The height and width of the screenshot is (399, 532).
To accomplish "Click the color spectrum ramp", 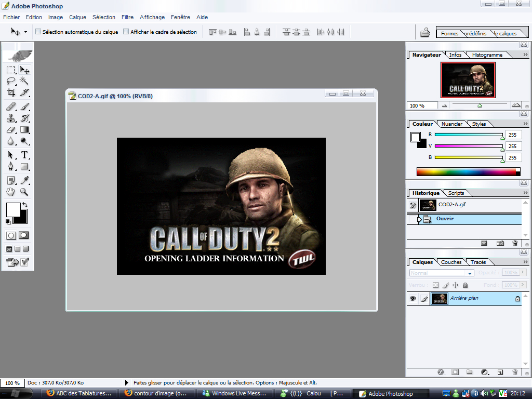I will (468, 171).
